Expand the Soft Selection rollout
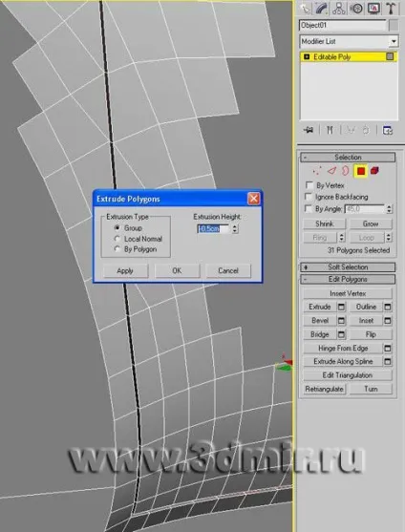Viewport: 405px width, 532px height. 348,267
